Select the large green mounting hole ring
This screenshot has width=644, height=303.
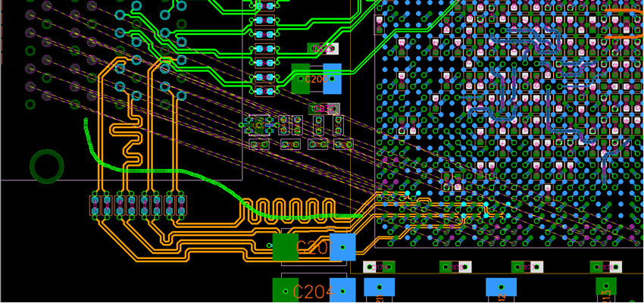pyautogui.click(x=47, y=166)
